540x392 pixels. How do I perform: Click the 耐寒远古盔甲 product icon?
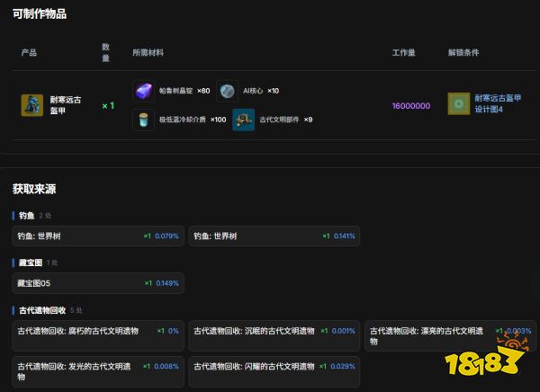pyautogui.click(x=32, y=105)
